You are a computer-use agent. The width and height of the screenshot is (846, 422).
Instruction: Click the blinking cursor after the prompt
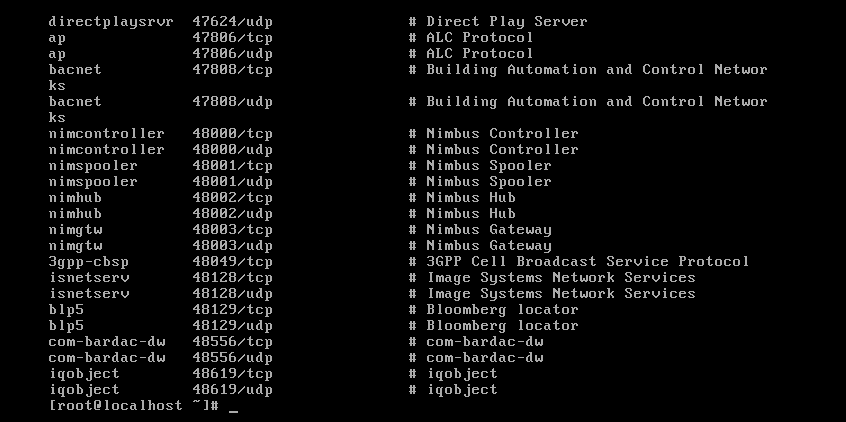(x=233, y=411)
